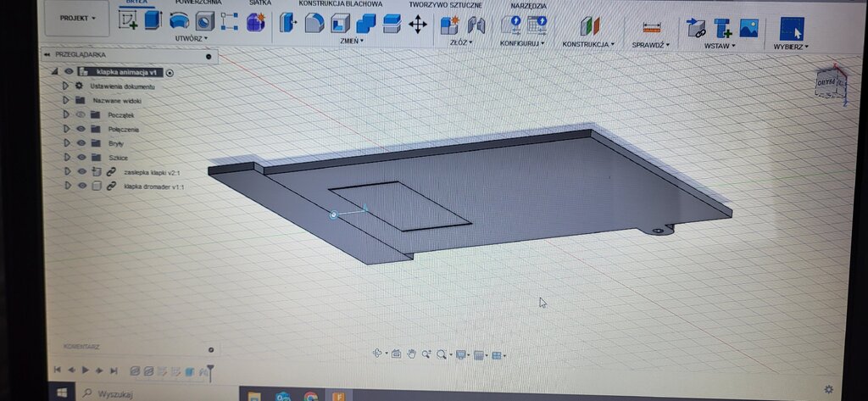Select the Create Sketch tool
Screen dimensions: 868x401
click(128, 20)
